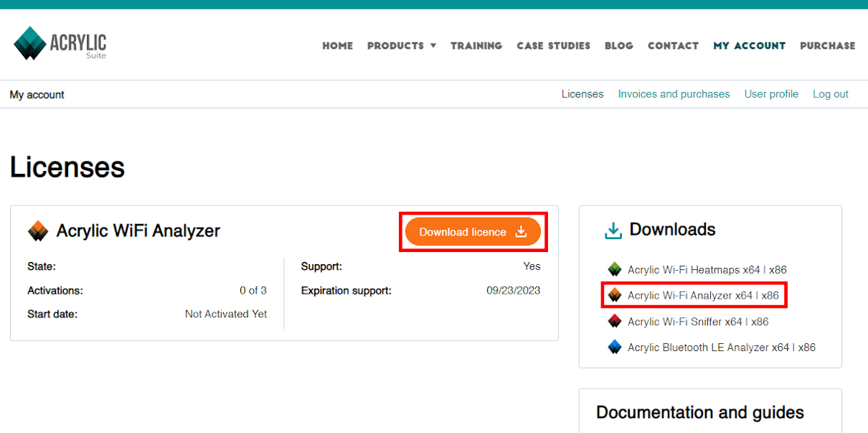Visit the Blog page

[619, 45]
